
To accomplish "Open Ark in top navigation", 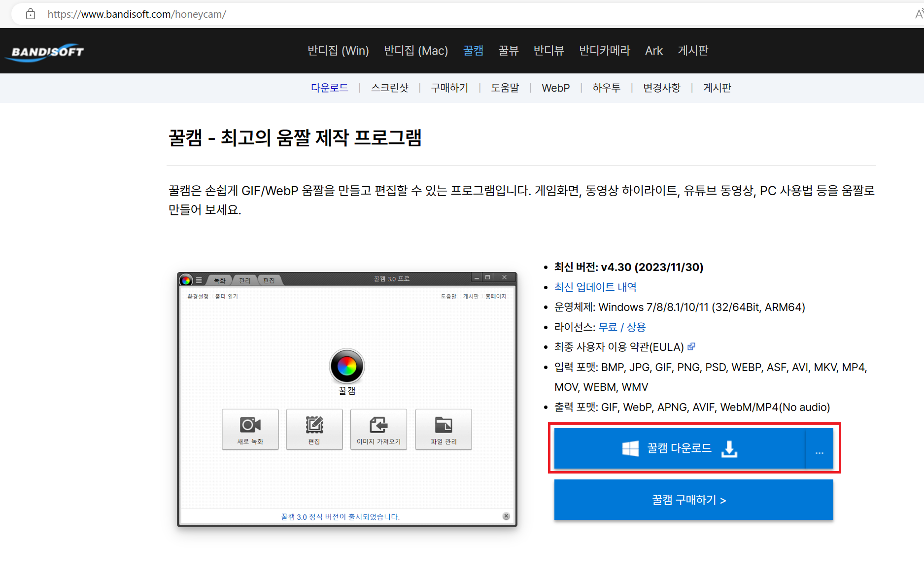I will [654, 50].
